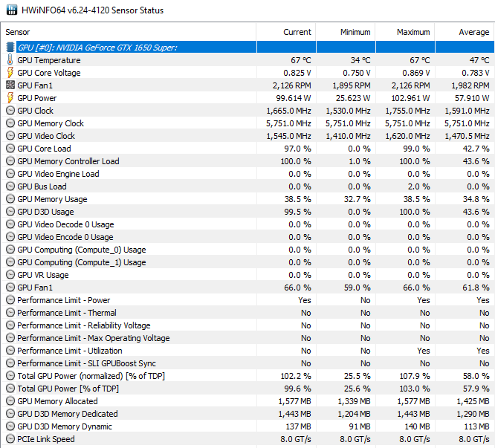Screen dimensions: 495x448
Task: Select the GPU Clock row label
Action: [36, 111]
